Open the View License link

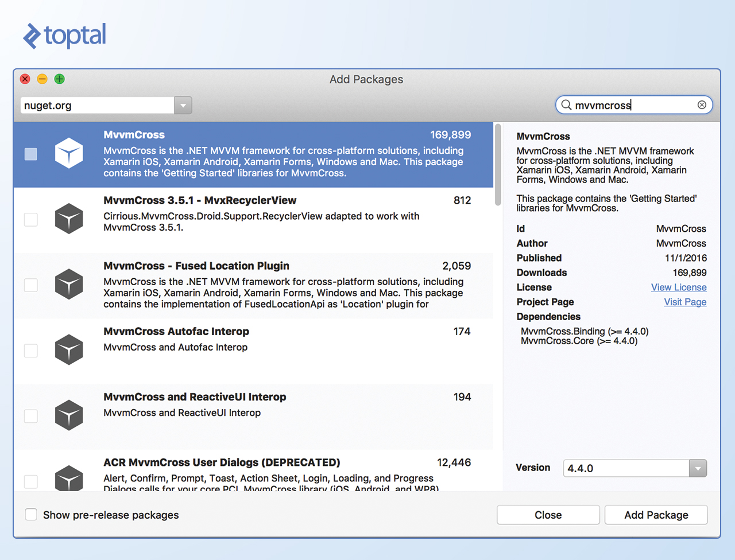tap(678, 287)
